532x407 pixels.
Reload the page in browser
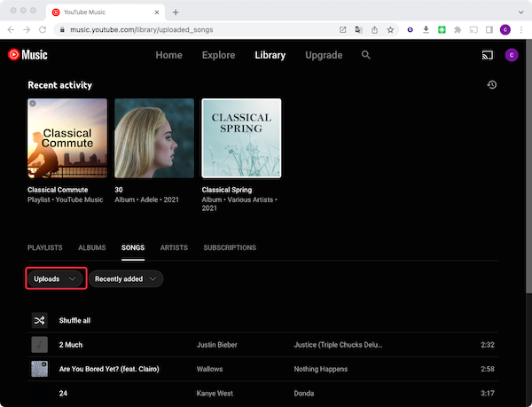tap(43, 29)
